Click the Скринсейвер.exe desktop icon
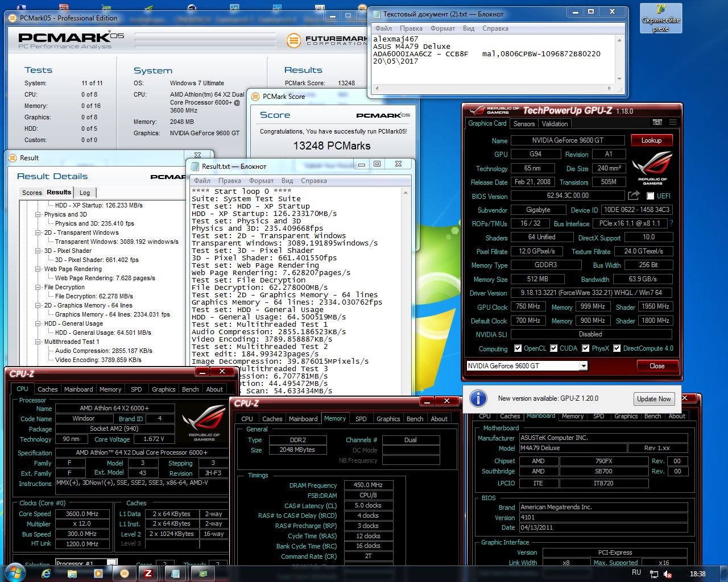Image resolution: width=728 pixels, height=582 pixels. [x=660, y=18]
